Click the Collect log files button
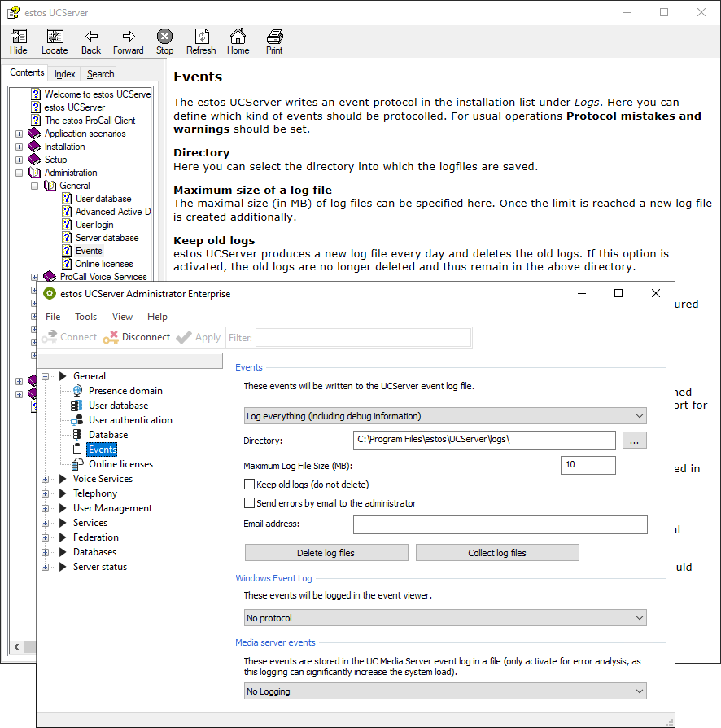 pyautogui.click(x=497, y=553)
